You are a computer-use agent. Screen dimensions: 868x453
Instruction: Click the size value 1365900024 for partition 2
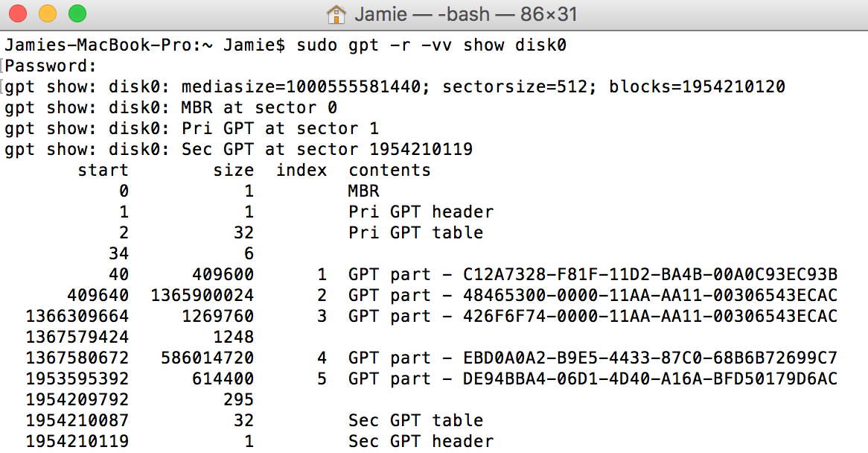tap(202, 295)
